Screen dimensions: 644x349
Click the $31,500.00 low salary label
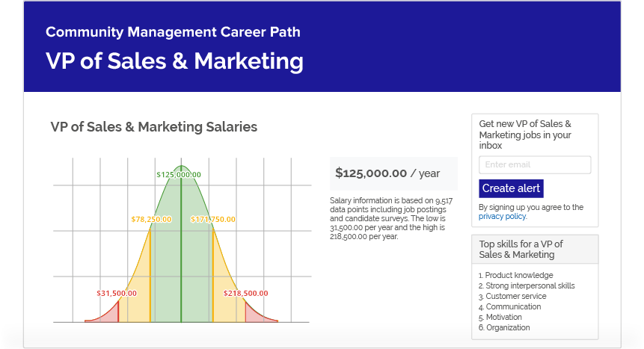[117, 293]
